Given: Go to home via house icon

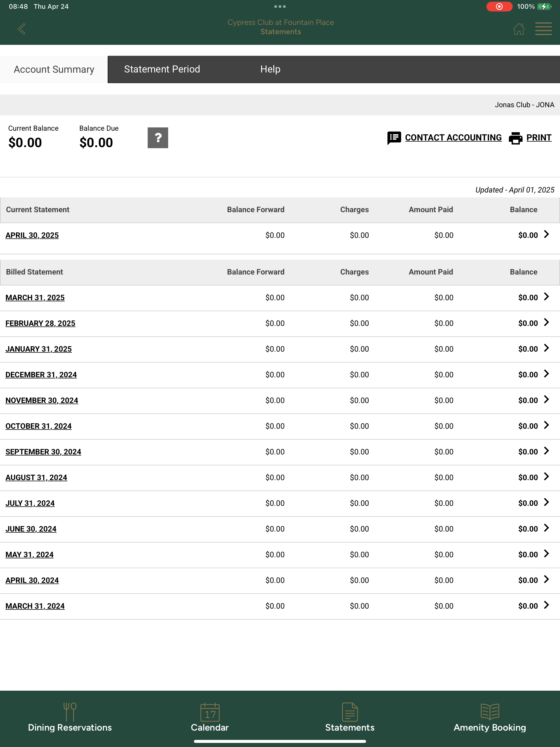Looking at the screenshot, I should coord(519,29).
